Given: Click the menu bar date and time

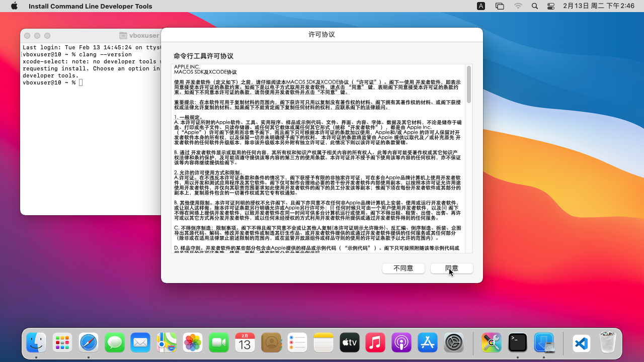Looking at the screenshot, I should 599,6.
